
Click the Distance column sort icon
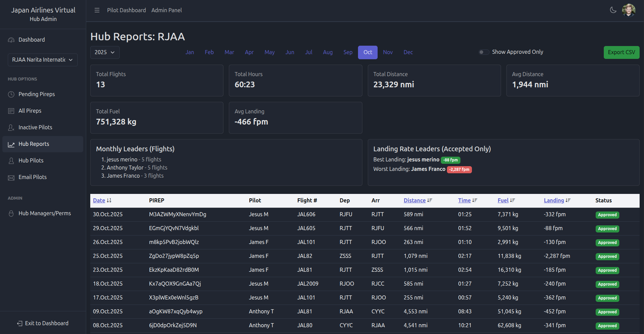click(430, 200)
